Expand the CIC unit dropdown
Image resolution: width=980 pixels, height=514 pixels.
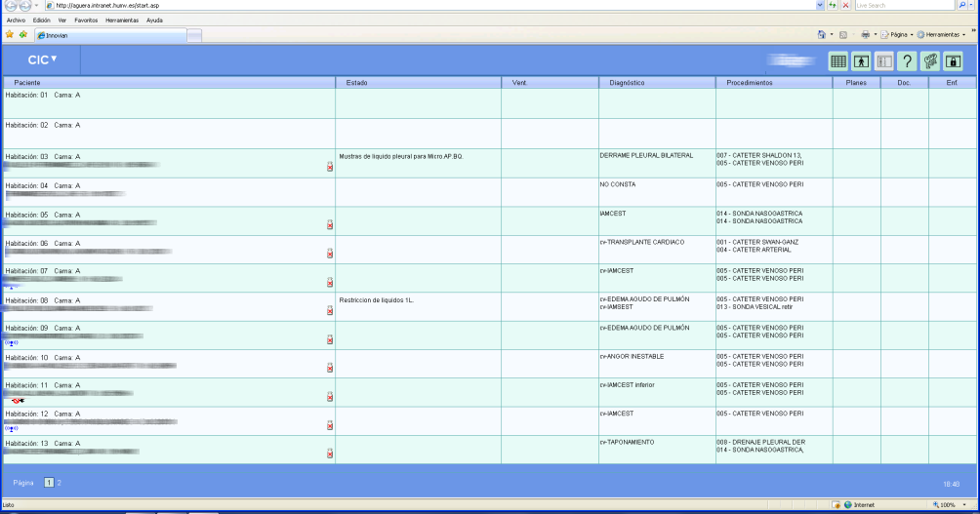[43, 59]
